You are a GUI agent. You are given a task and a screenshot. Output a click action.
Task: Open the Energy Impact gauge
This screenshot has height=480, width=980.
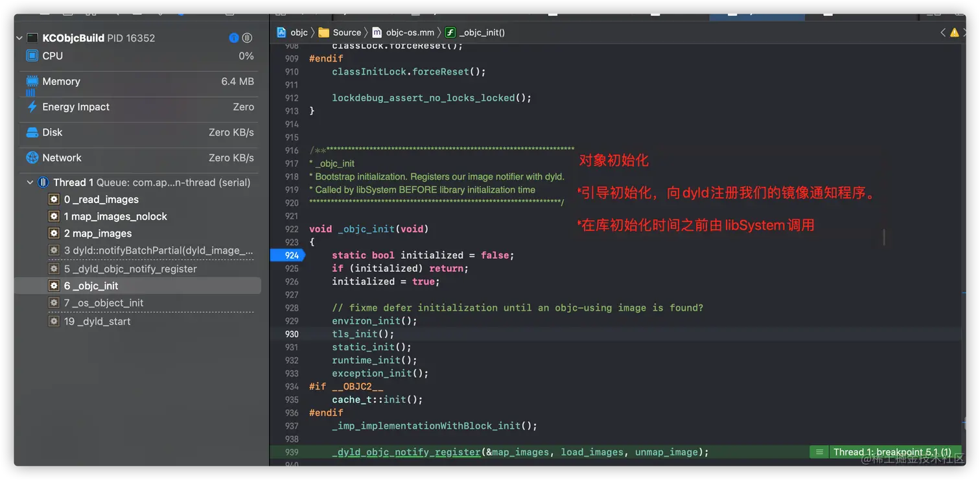point(139,107)
